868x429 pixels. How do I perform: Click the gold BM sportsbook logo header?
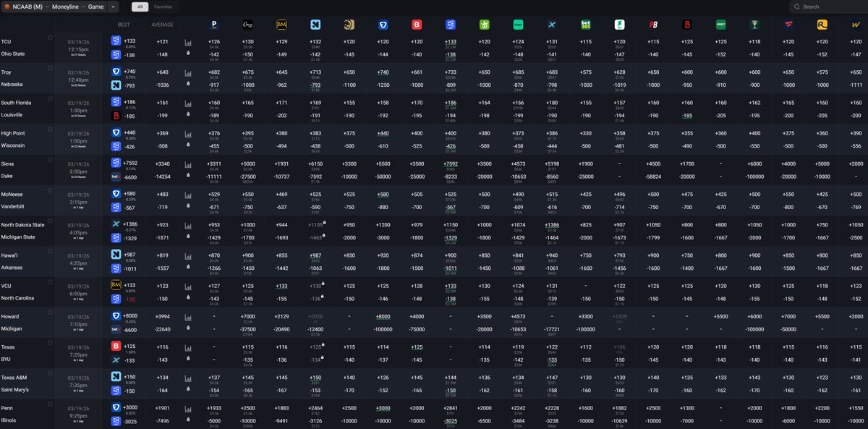pyautogui.click(x=282, y=25)
